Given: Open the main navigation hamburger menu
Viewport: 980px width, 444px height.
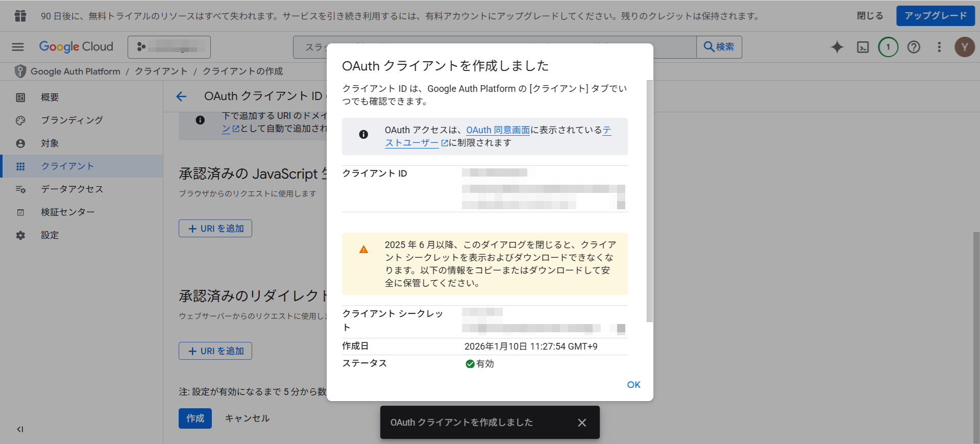Looking at the screenshot, I should pos(18,47).
